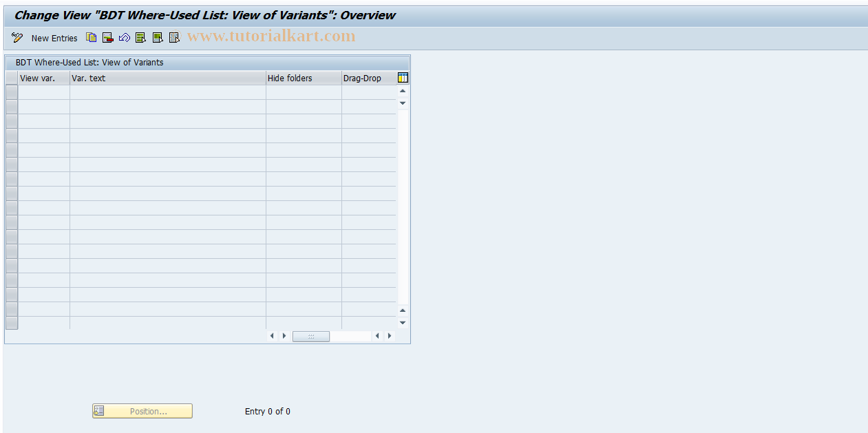Click the first row View var. cell

tap(44, 93)
